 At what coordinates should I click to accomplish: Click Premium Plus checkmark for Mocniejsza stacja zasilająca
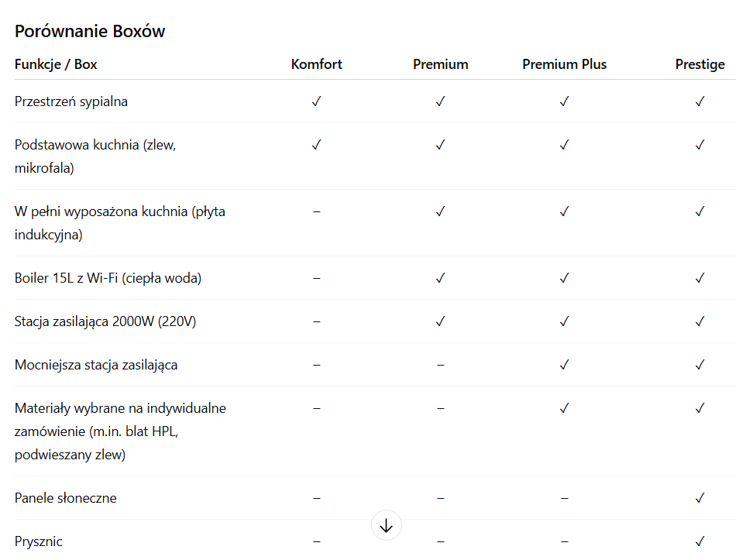pyautogui.click(x=564, y=365)
